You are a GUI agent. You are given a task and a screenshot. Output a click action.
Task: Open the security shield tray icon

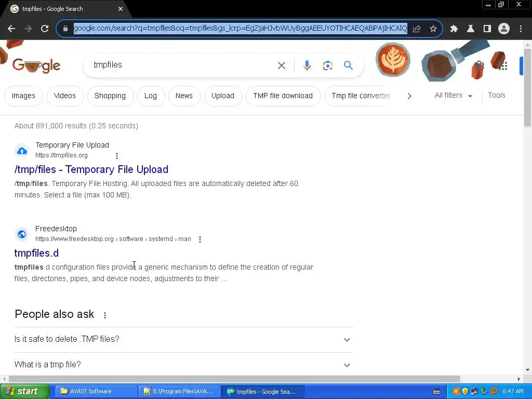click(x=465, y=392)
